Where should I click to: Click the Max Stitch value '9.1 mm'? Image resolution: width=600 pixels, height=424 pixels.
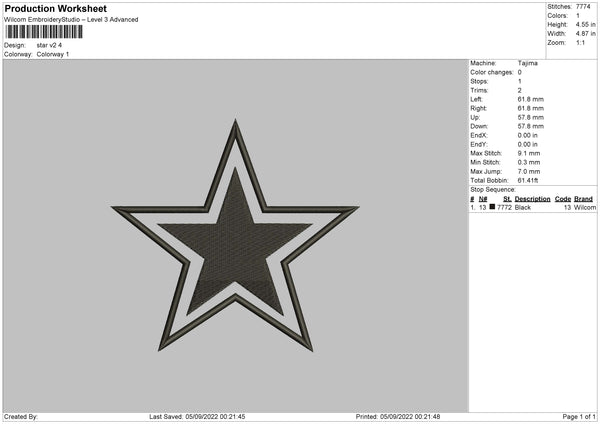point(529,153)
